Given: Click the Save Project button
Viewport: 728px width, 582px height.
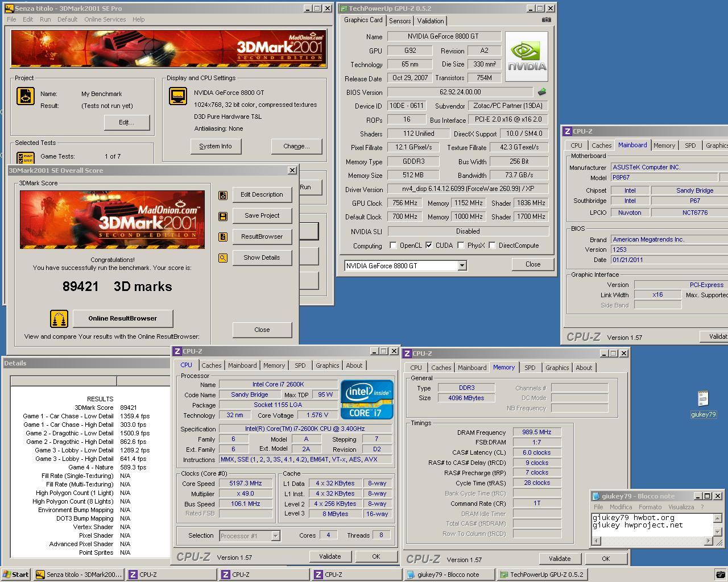Looking at the screenshot, I should [x=262, y=215].
